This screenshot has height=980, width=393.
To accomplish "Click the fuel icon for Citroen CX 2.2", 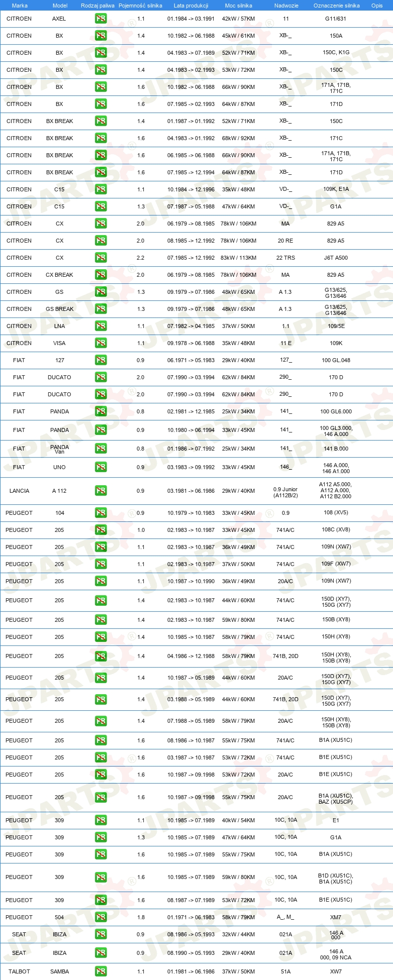I will (101, 258).
